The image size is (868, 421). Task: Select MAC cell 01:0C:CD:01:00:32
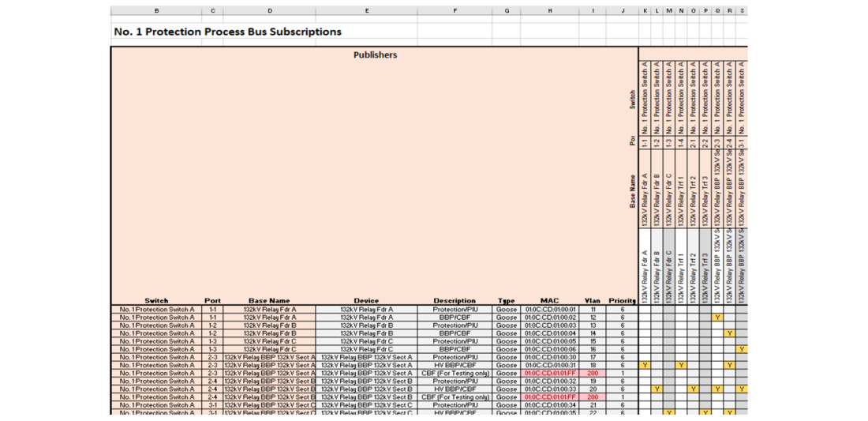point(550,382)
